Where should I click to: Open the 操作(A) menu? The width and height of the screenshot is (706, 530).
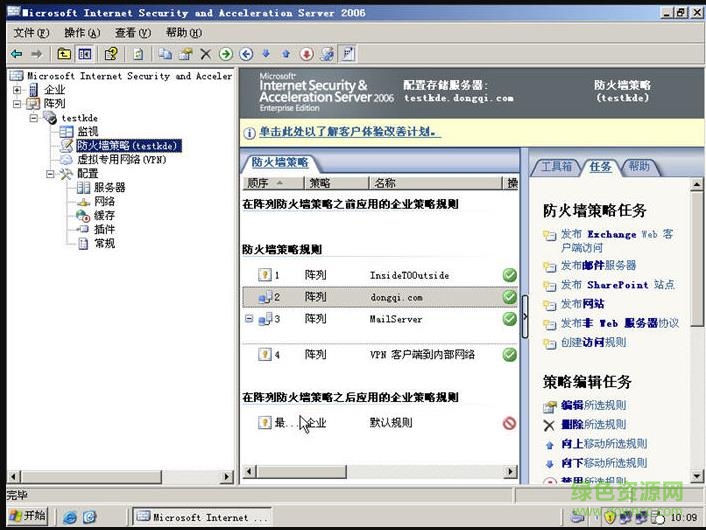click(x=81, y=33)
